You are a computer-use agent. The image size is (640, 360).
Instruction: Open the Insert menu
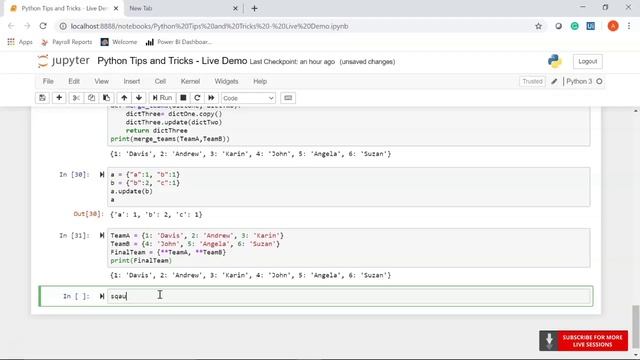[132, 81]
